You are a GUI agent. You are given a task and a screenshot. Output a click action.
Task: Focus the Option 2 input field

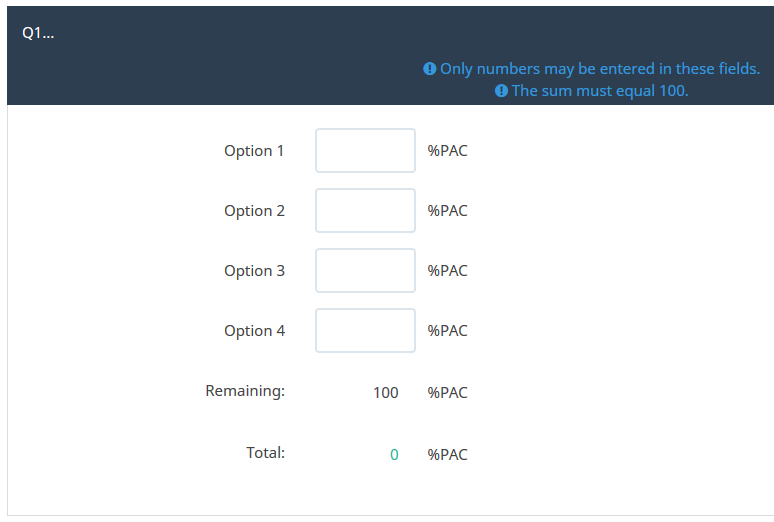click(x=365, y=211)
